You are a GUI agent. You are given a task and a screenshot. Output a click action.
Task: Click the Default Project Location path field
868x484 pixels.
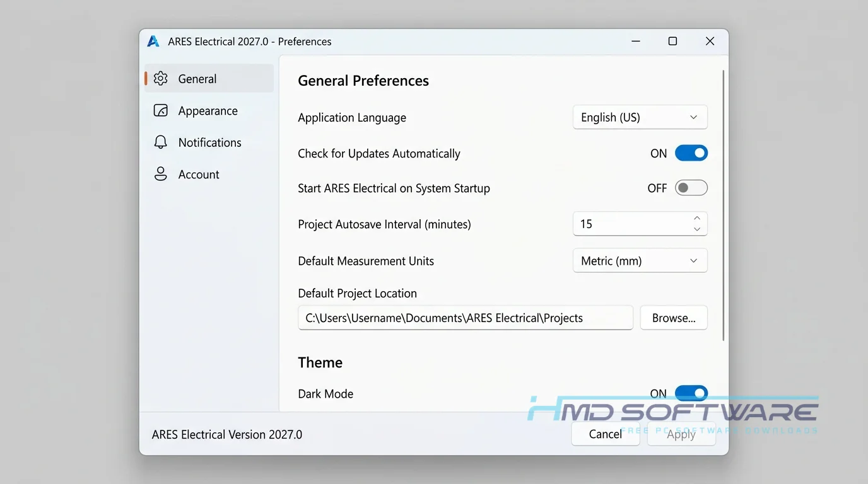(466, 318)
